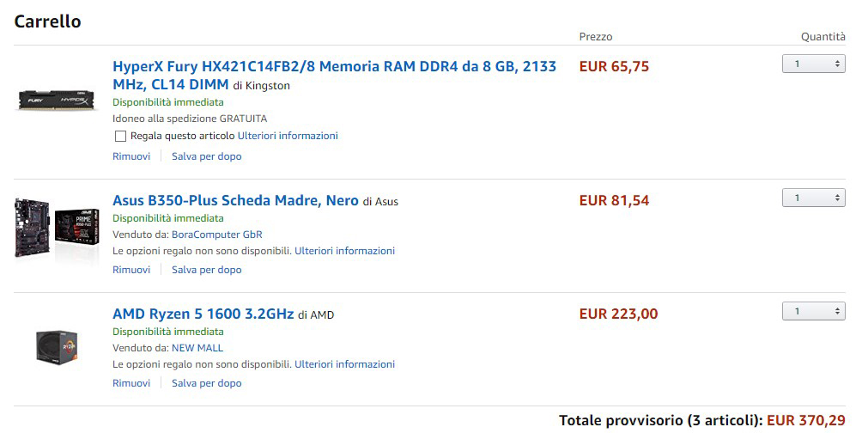This screenshot has height=433, width=868.
Task: Open quantity dropdown for HyperX Fury RAM
Action: point(813,64)
